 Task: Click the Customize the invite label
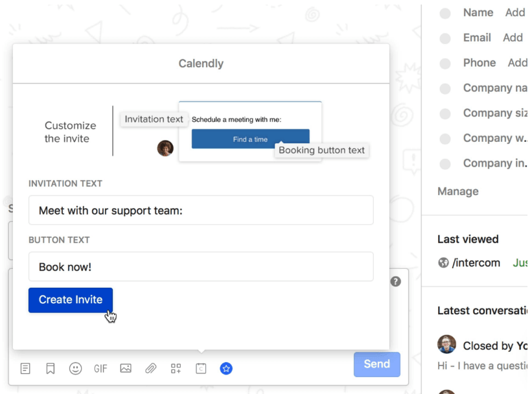[x=70, y=132]
